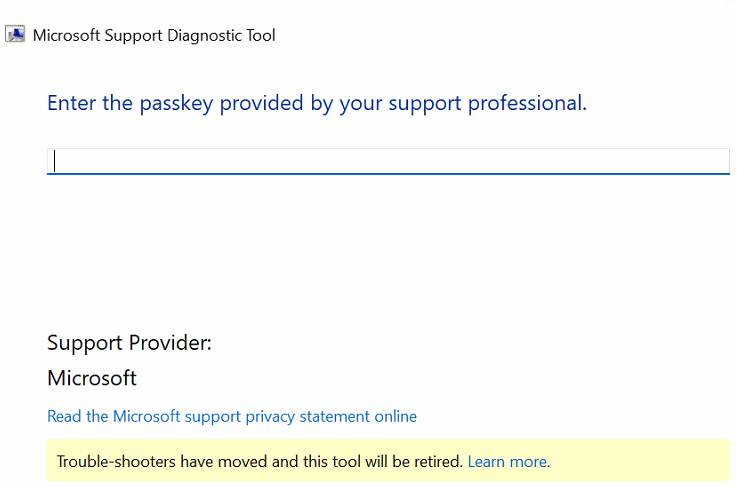Click the Microsoft Support Diagnostic Tool title icon

[x=15, y=35]
